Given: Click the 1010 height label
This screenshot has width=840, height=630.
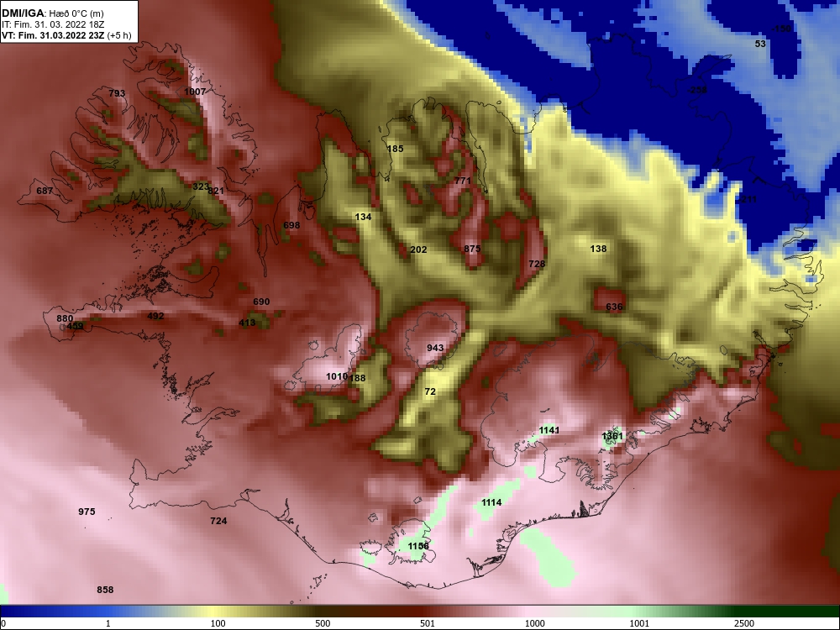Looking at the screenshot, I should [337, 376].
